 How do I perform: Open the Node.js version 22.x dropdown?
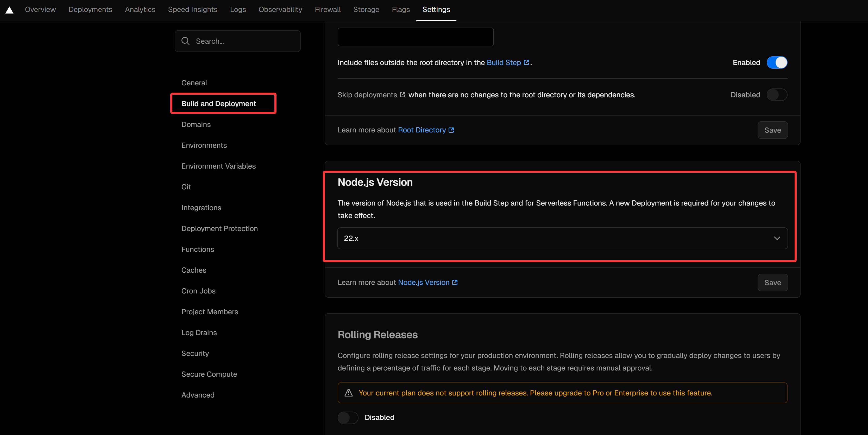click(562, 238)
